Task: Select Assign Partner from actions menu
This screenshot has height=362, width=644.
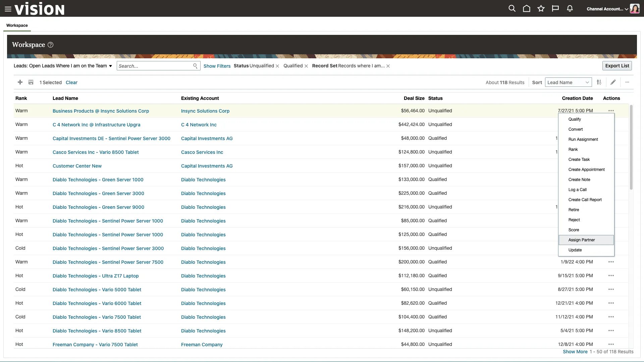Action: tap(582, 240)
